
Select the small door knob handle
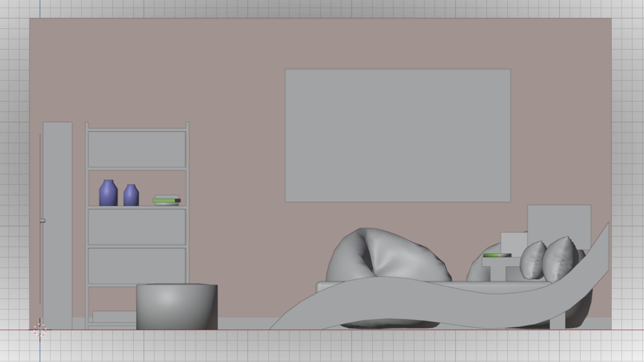(x=42, y=221)
